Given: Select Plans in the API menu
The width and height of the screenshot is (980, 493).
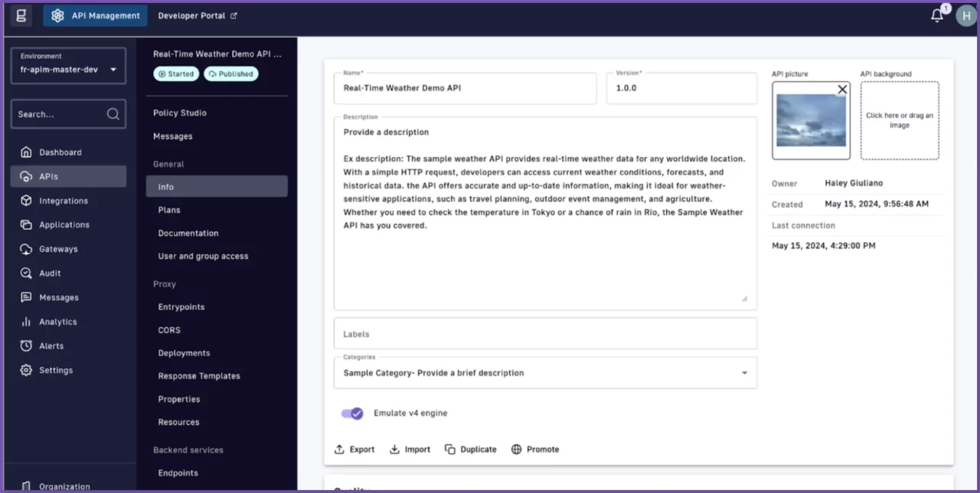Looking at the screenshot, I should coord(169,210).
